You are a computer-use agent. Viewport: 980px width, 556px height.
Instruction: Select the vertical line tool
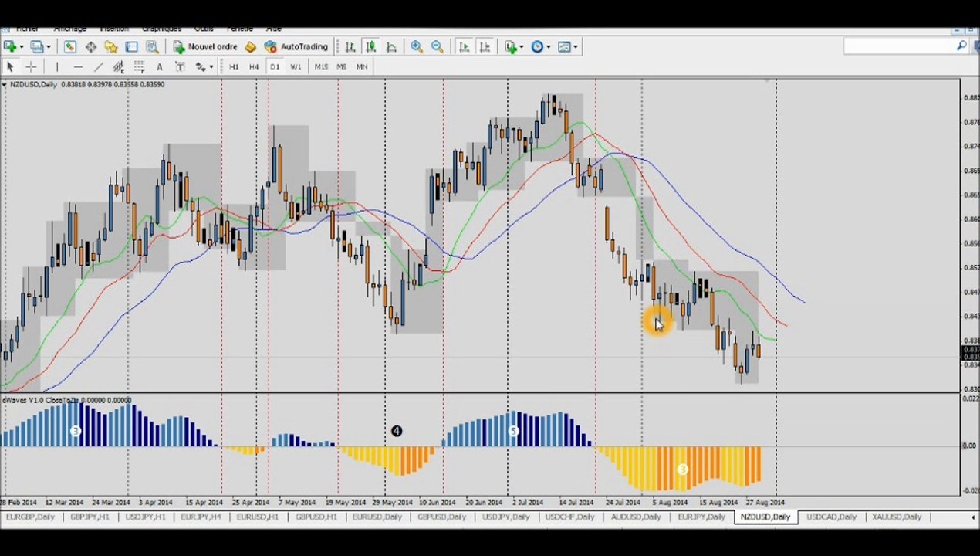[56, 67]
